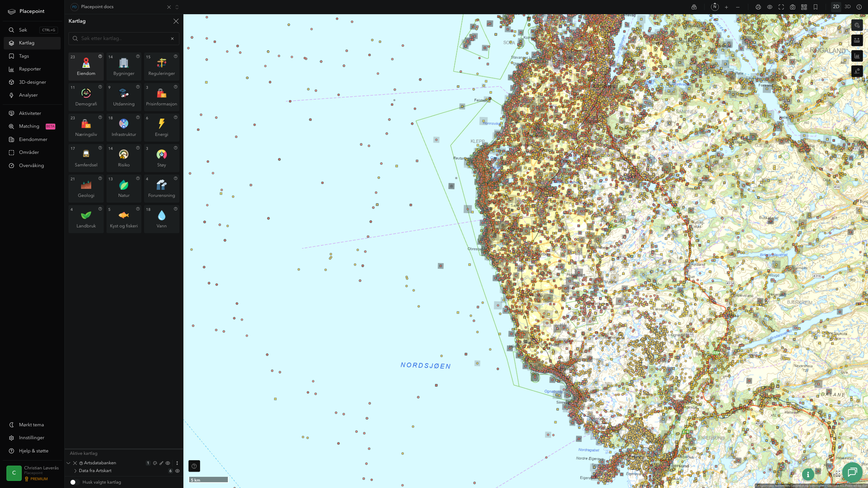868x488 pixels.
Task: Open Innstillinger settings
Action: coord(32,438)
